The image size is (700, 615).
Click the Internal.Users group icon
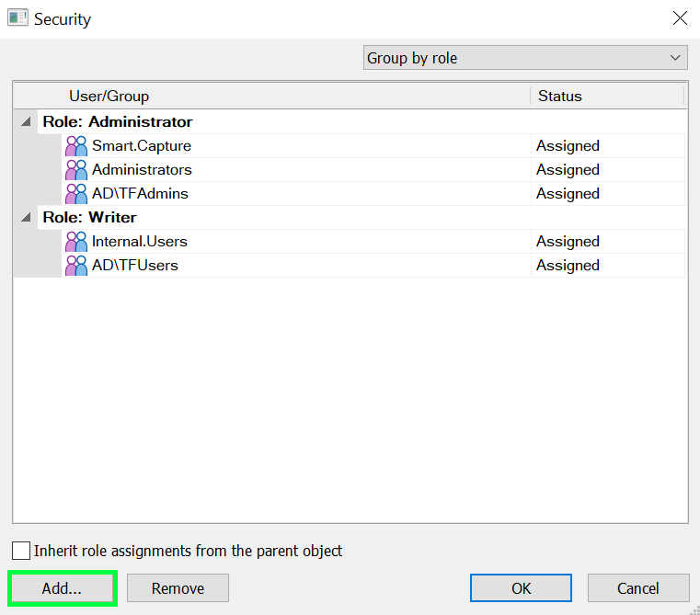point(76,242)
